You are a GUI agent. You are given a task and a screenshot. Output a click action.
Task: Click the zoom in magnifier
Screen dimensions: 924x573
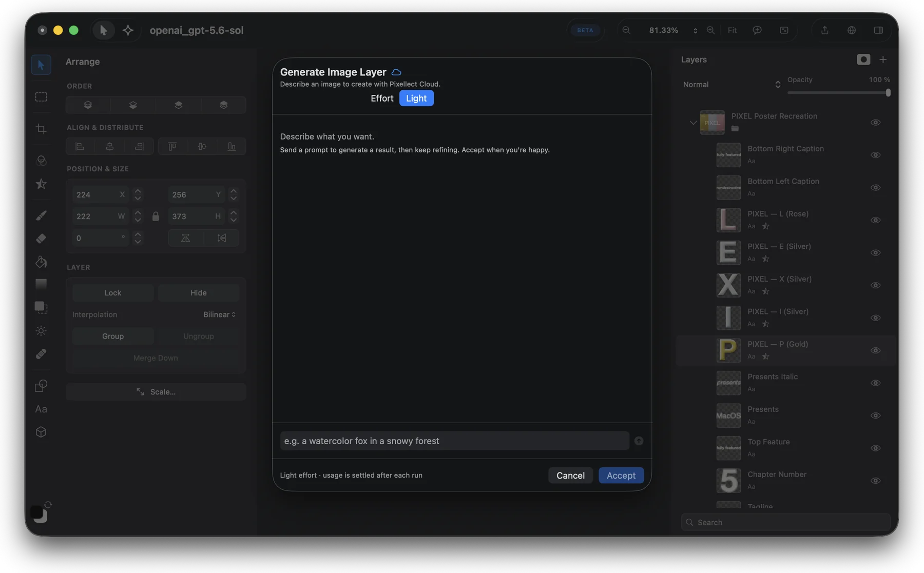pos(710,30)
